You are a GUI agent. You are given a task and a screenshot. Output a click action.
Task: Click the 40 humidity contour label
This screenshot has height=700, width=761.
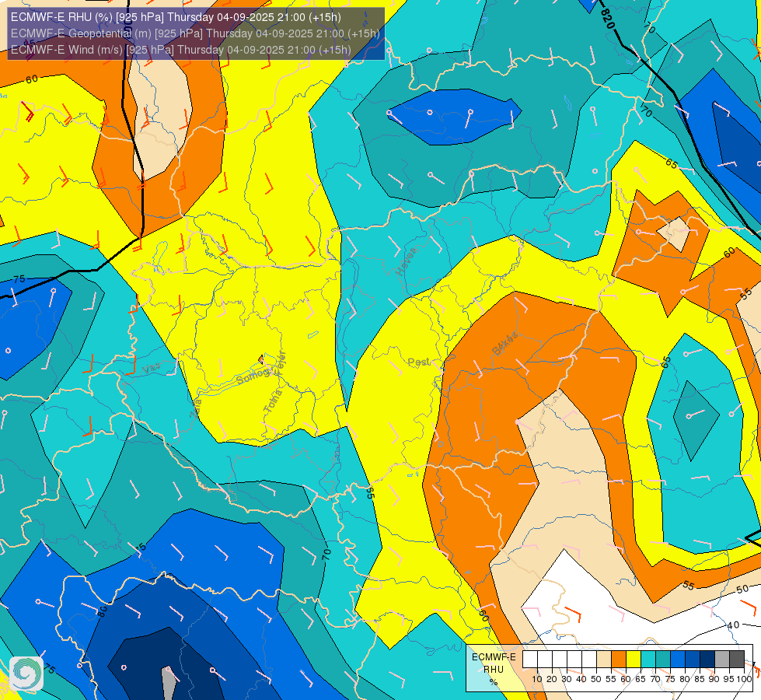(733, 625)
